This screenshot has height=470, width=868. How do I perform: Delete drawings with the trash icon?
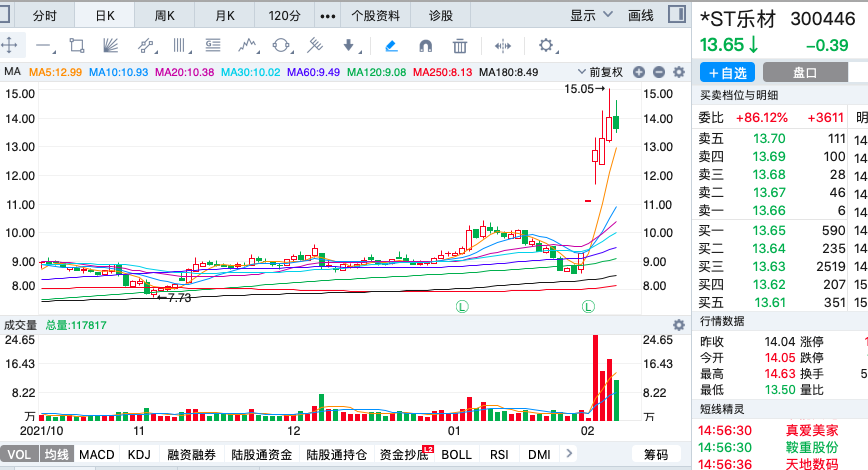460,45
